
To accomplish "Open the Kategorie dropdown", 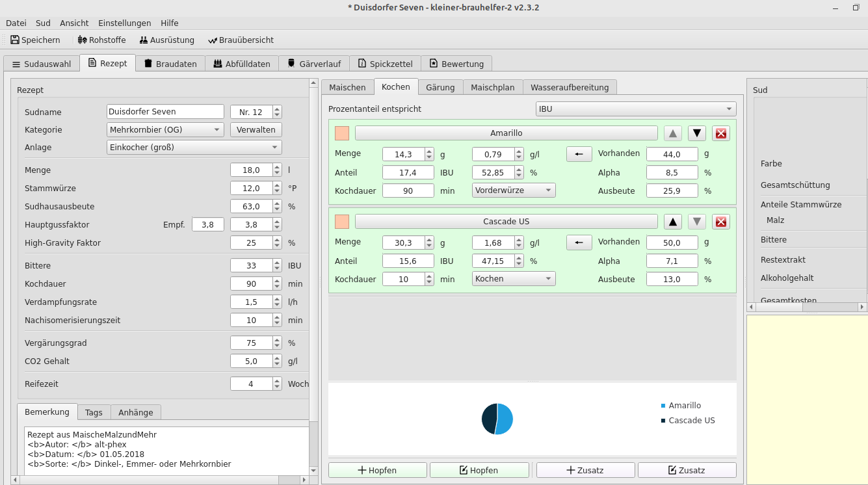I will pyautogui.click(x=165, y=129).
